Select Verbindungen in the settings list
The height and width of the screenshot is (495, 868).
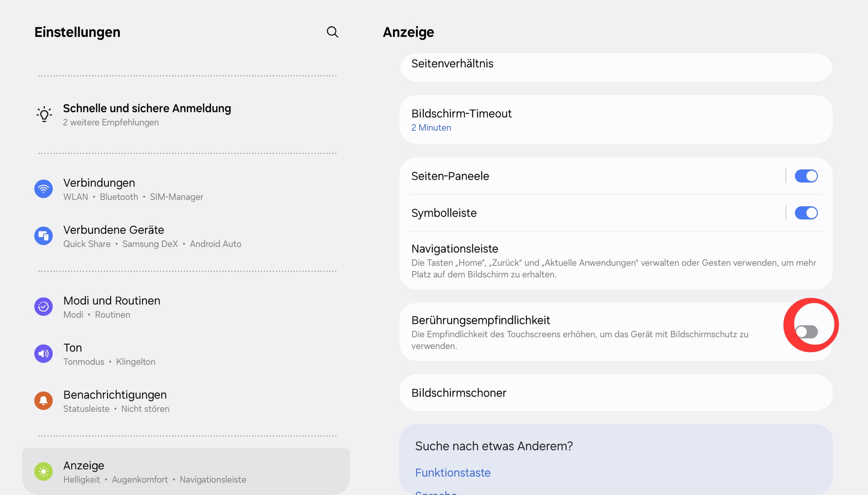[99, 183]
